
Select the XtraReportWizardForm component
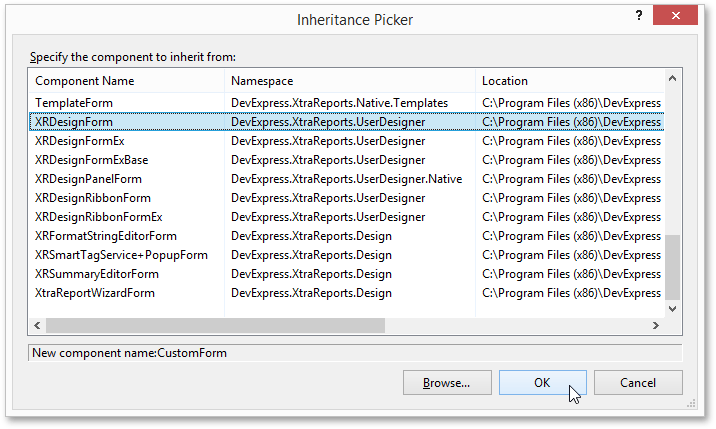pos(347,293)
